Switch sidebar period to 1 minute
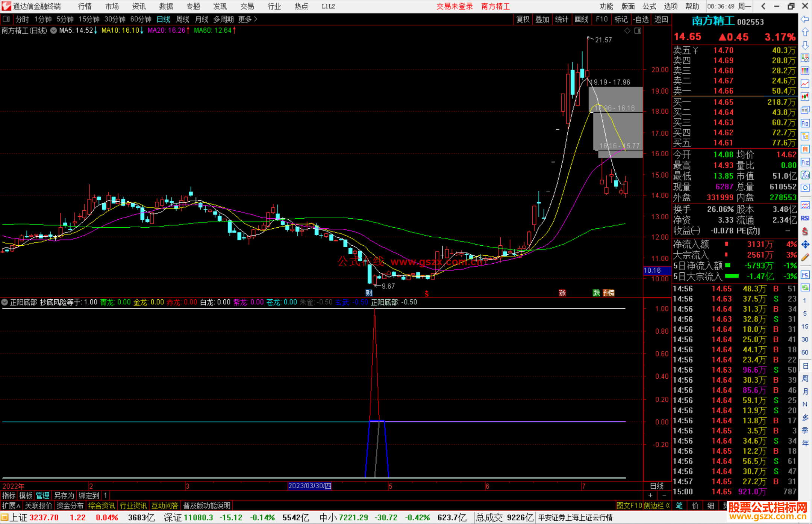The height and width of the screenshot is (524, 812). tap(804, 301)
